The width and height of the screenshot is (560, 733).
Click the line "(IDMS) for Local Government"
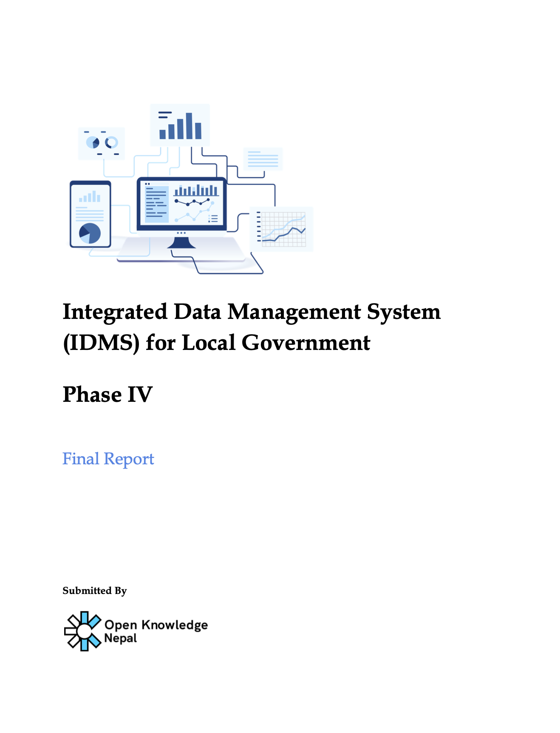click(217, 343)
